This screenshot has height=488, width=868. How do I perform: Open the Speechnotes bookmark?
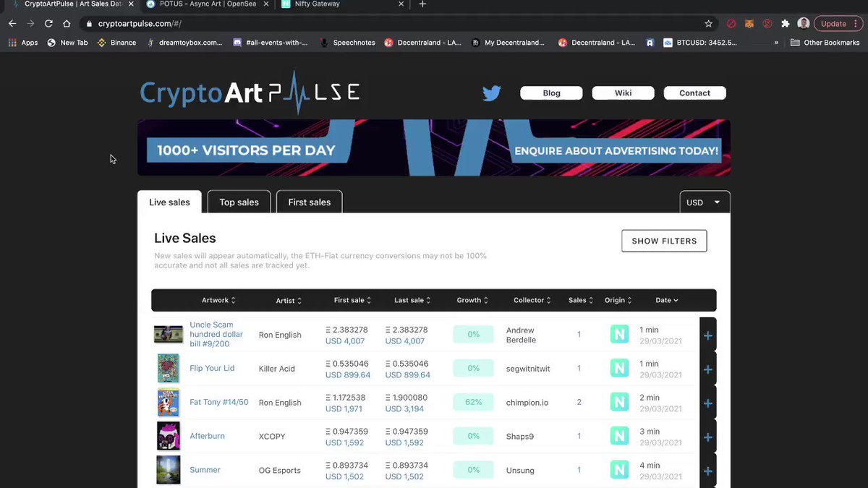tap(348, 43)
